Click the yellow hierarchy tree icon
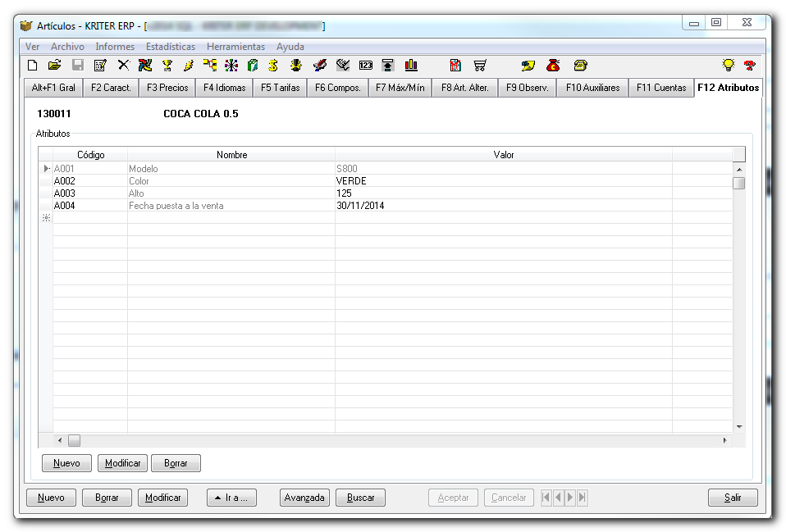Image resolution: width=786 pixels, height=532 pixels. tap(210, 65)
